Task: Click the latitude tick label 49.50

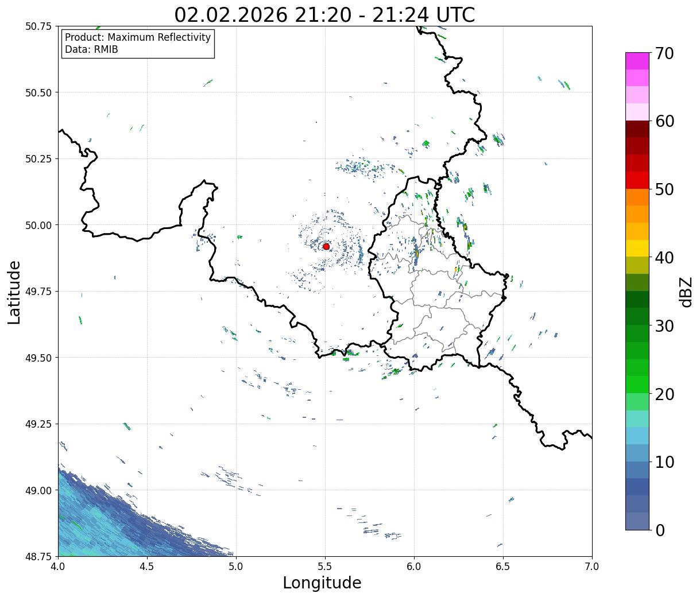Action: (38, 358)
